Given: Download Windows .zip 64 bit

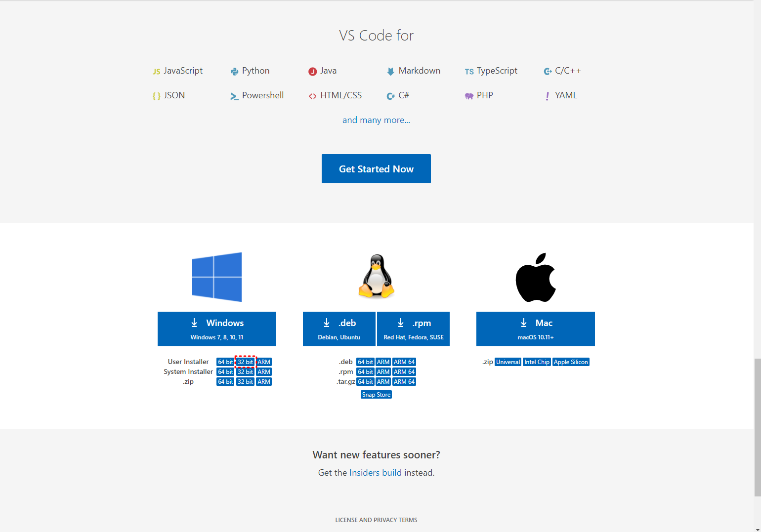Looking at the screenshot, I should click(x=225, y=382).
